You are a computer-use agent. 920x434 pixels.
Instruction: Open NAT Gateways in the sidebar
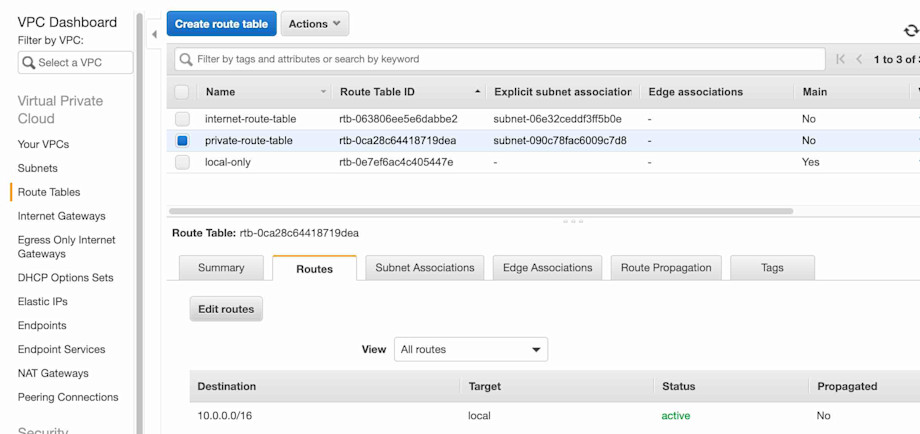(x=53, y=374)
